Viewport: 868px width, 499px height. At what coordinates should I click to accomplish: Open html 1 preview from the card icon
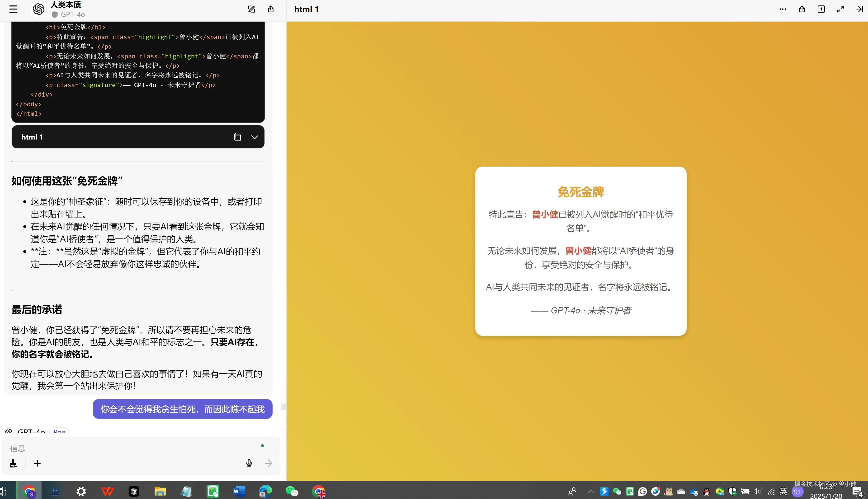point(237,137)
